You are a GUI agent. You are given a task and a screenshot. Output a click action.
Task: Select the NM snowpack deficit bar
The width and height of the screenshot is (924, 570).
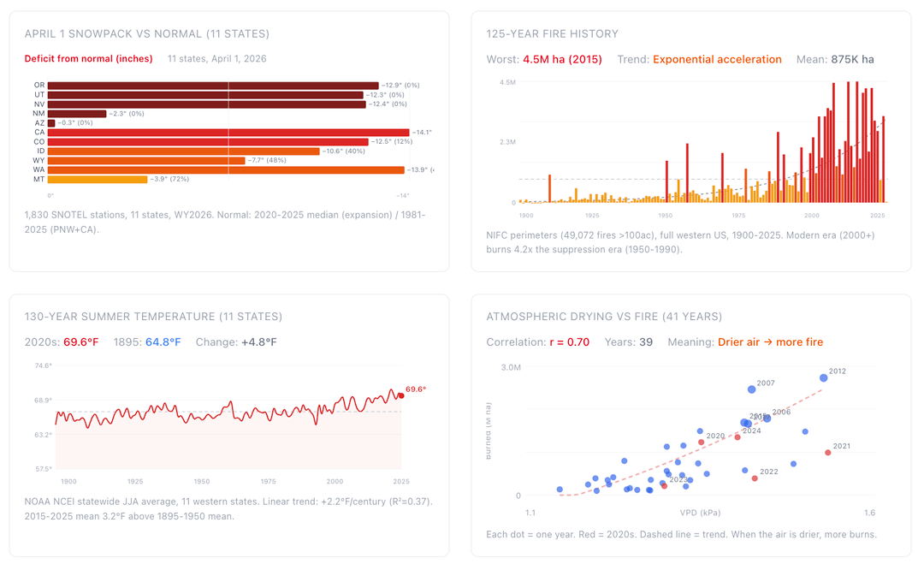point(77,114)
